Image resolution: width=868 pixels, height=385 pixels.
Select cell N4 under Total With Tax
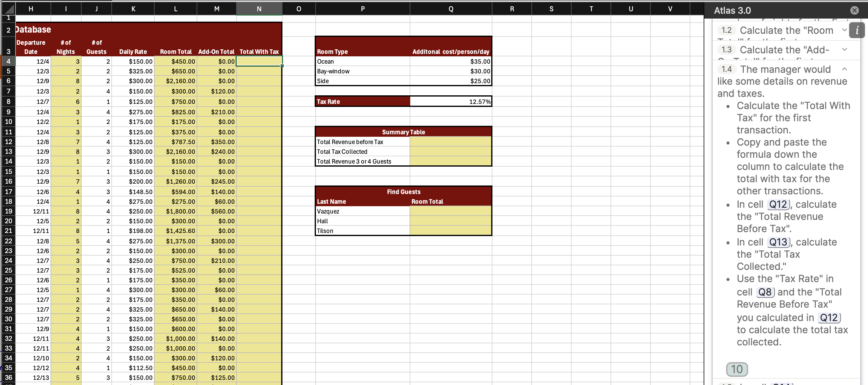coord(259,61)
